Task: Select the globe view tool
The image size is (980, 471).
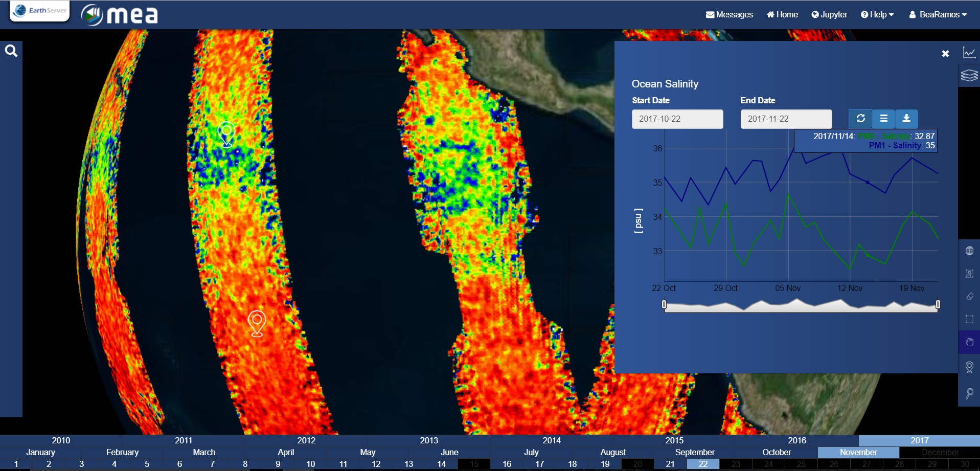Action: click(x=969, y=251)
